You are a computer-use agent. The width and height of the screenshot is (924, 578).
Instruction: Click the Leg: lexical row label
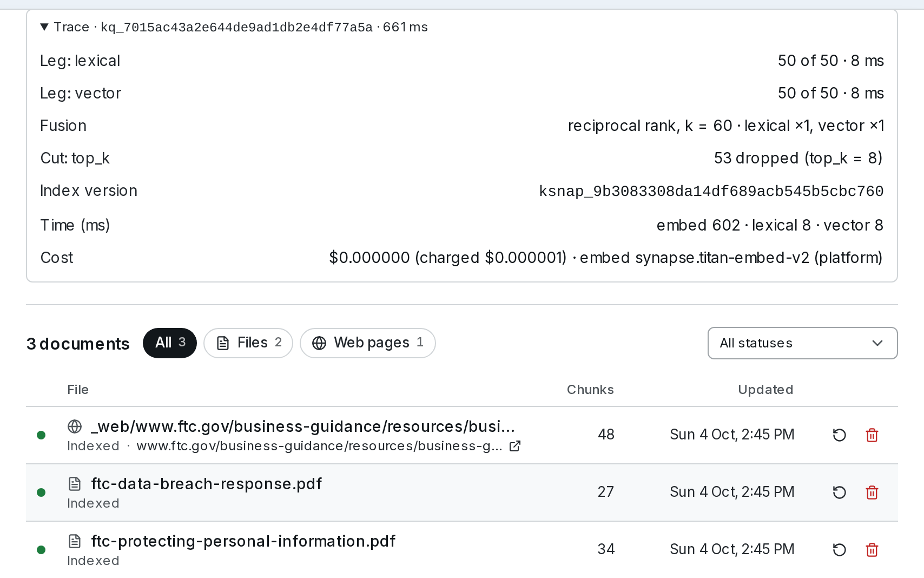click(x=80, y=61)
